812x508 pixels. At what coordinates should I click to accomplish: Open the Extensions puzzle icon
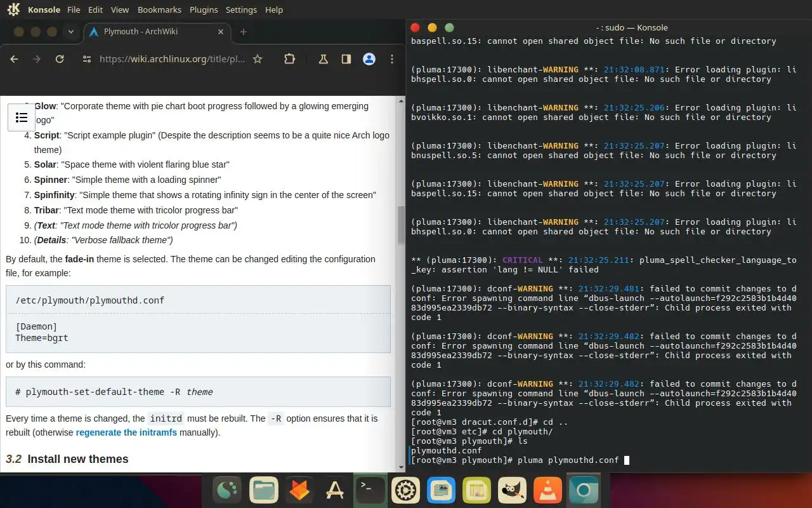289,59
